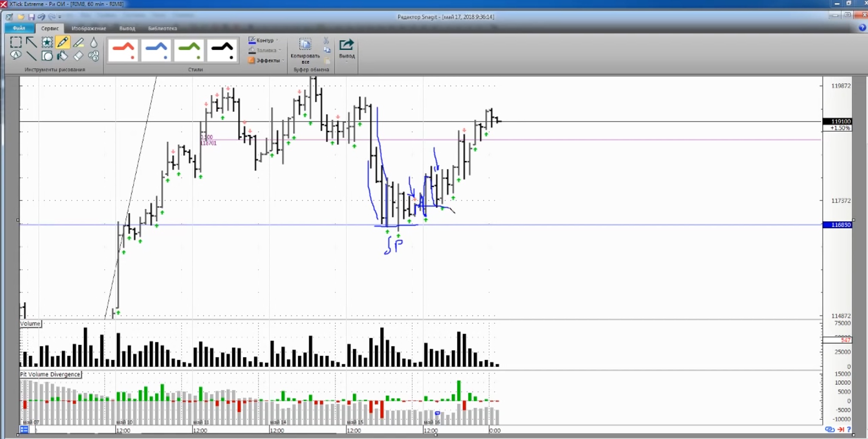The width and height of the screenshot is (868, 439).
Task: Choose the numbered Step tool
Action: [94, 56]
